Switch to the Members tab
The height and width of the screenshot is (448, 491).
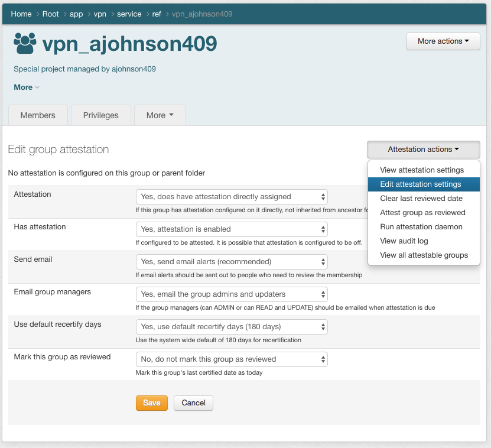pyautogui.click(x=38, y=115)
